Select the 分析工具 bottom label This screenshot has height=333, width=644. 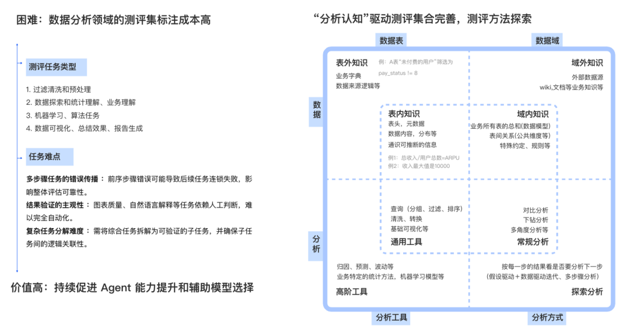click(x=391, y=318)
